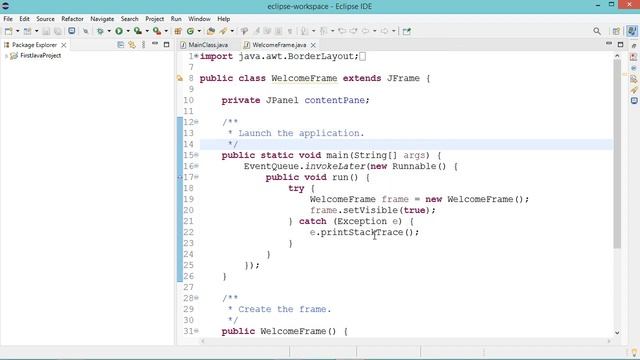Click the Open Task search icon
Image resolution: width=640 pixels, height=360 pixels.
[x=223, y=31]
